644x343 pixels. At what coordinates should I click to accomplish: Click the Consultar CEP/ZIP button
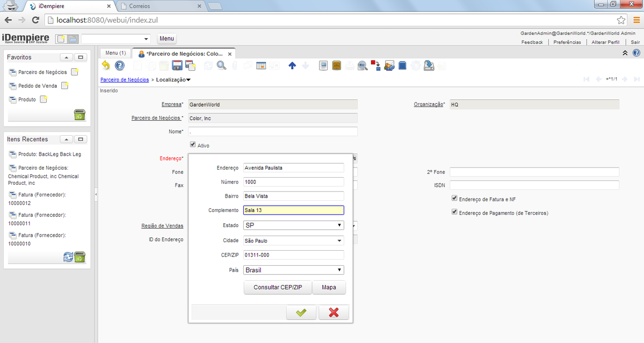[x=278, y=288]
